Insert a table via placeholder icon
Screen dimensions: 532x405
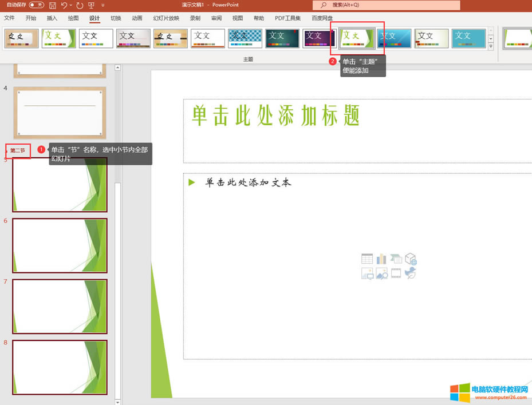pos(367,259)
